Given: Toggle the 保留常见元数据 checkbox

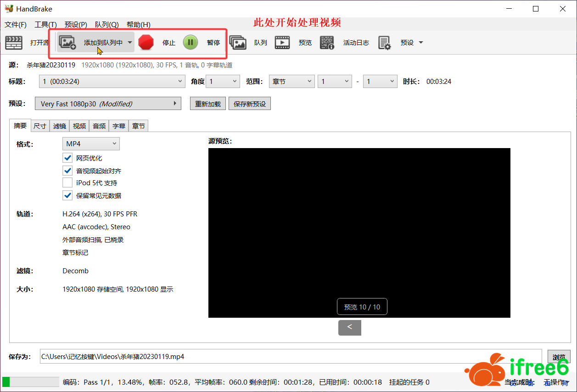Looking at the screenshot, I should point(68,196).
